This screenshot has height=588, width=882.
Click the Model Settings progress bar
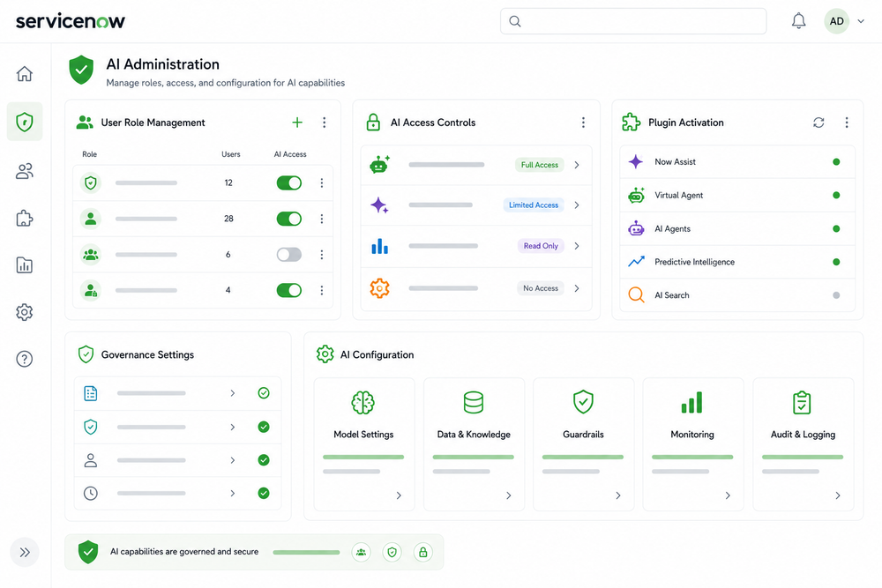point(363,457)
